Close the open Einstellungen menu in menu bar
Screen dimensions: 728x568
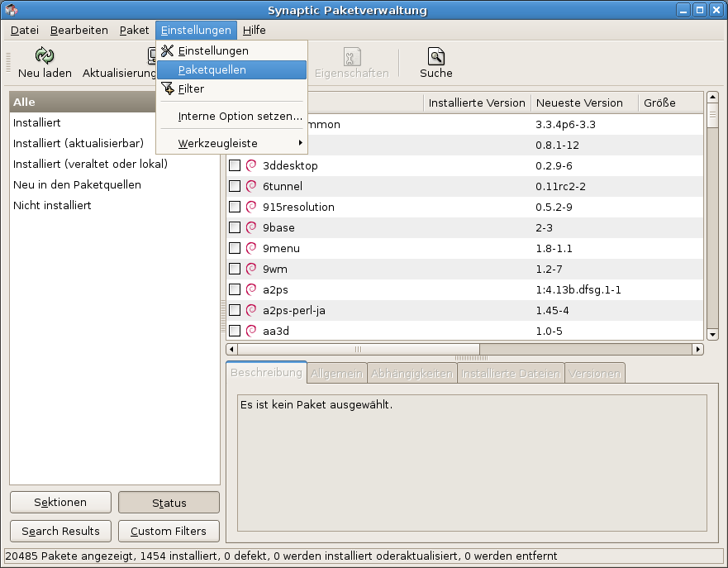click(196, 31)
